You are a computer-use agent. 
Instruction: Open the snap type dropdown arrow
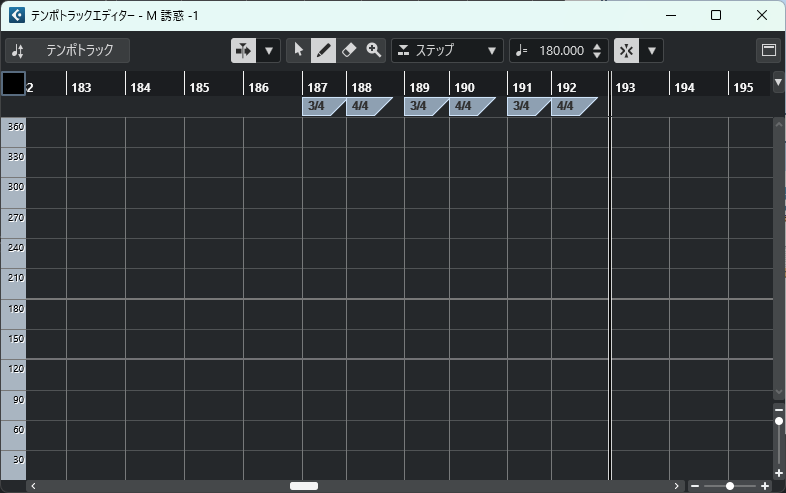652,51
